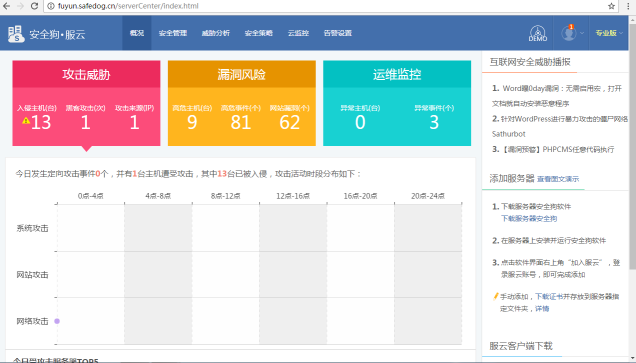Open the DEMO icon in header

click(x=538, y=33)
